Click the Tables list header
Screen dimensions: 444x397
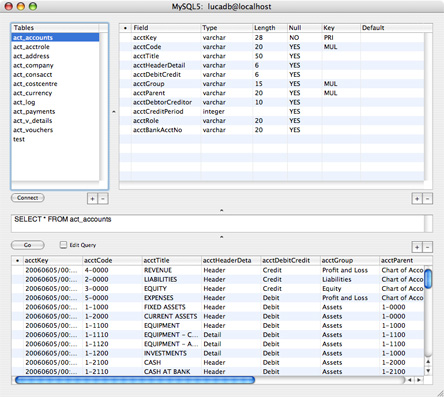(55, 28)
